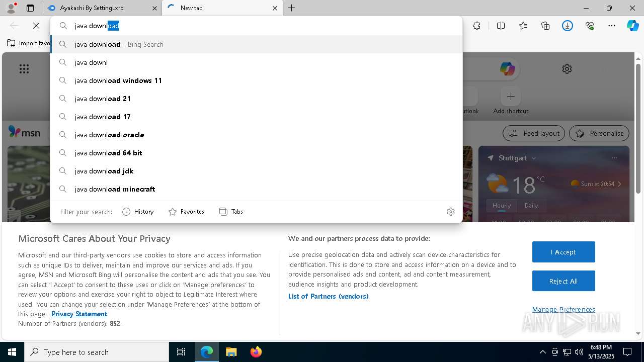
Task: Launch Firefox from taskbar
Action: 256,352
